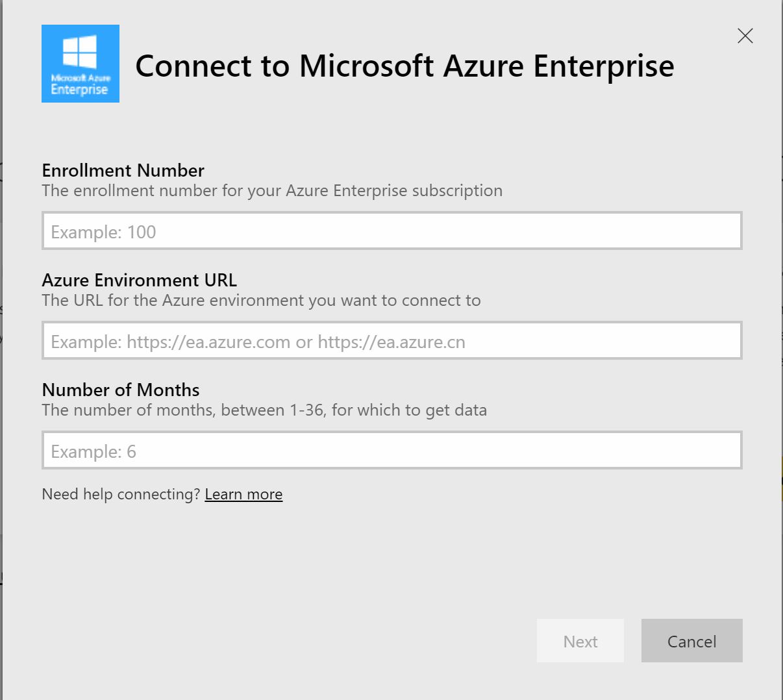Open the Learn more help link

click(x=243, y=494)
